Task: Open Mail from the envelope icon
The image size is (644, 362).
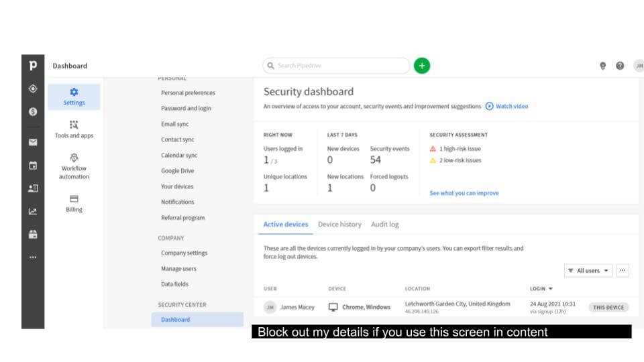Action: [x=33, y=142]
